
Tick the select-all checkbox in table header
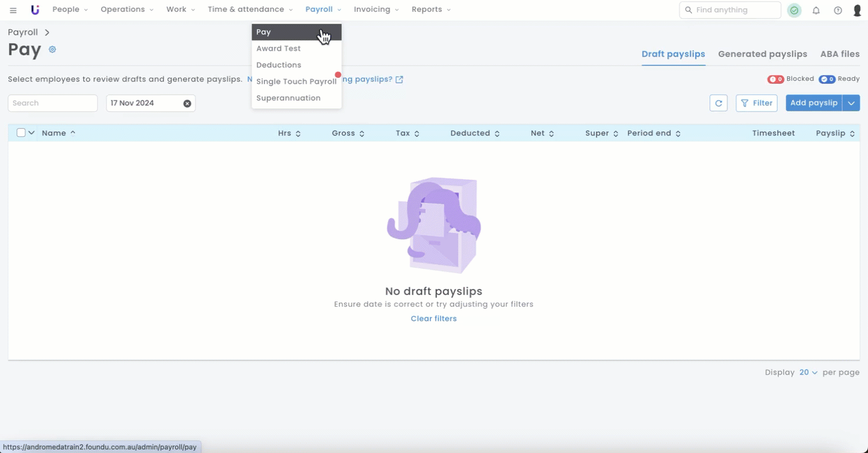tap(21, 133)
